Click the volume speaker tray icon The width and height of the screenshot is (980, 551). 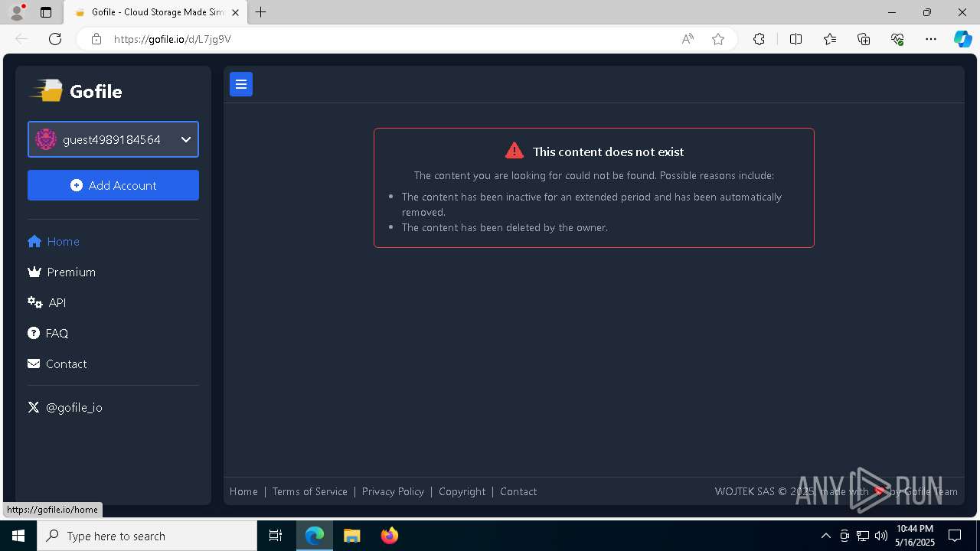tap(881, 536)
